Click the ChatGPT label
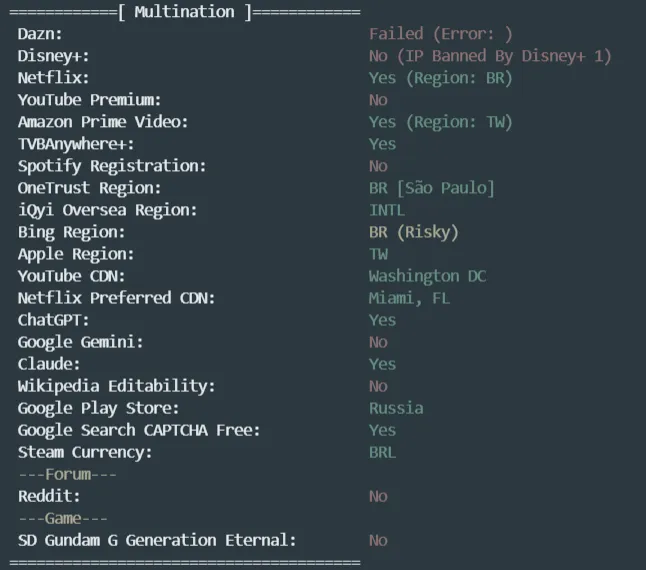Viewport: 646px width, 570px height. tap(53, 320)
